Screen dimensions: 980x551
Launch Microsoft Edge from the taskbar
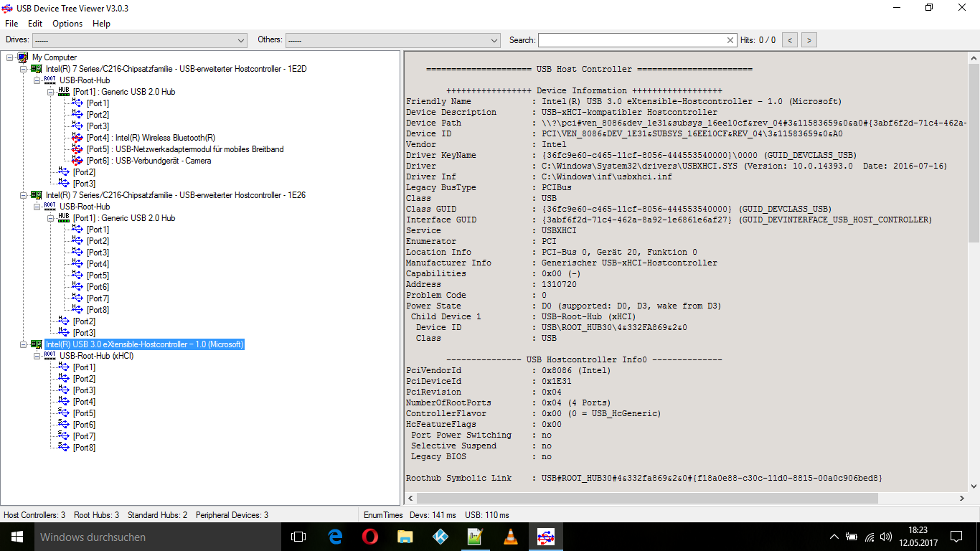click(x=335, y=537)
